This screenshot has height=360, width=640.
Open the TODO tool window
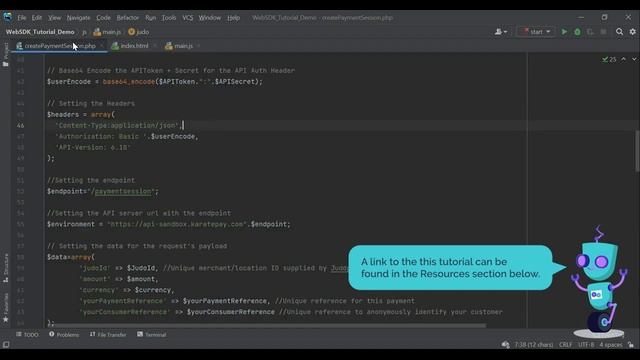click(x=27, y=335)
